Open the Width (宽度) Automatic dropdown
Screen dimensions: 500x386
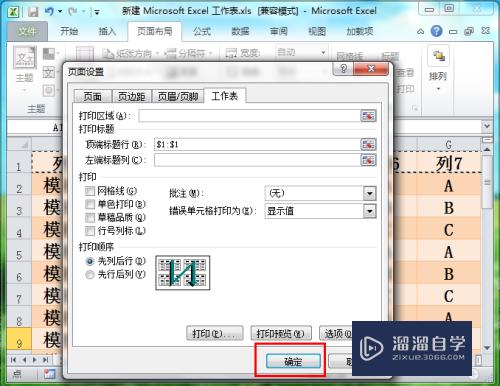point(323,53)
